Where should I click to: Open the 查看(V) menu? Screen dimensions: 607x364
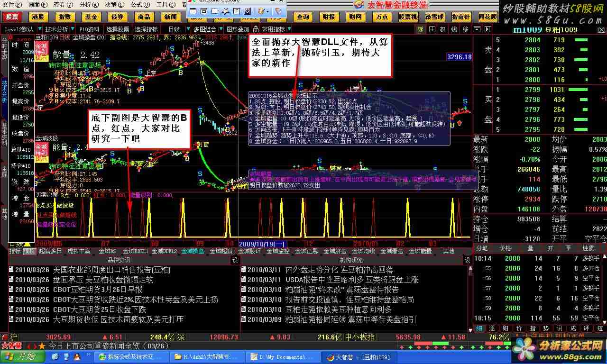(x=63, y=4)
